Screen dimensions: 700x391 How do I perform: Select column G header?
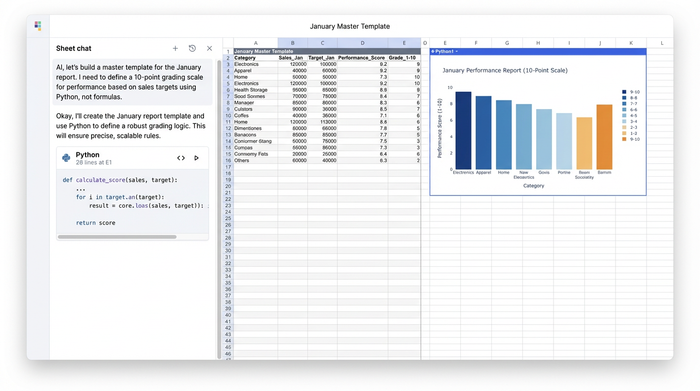[507, 43]
